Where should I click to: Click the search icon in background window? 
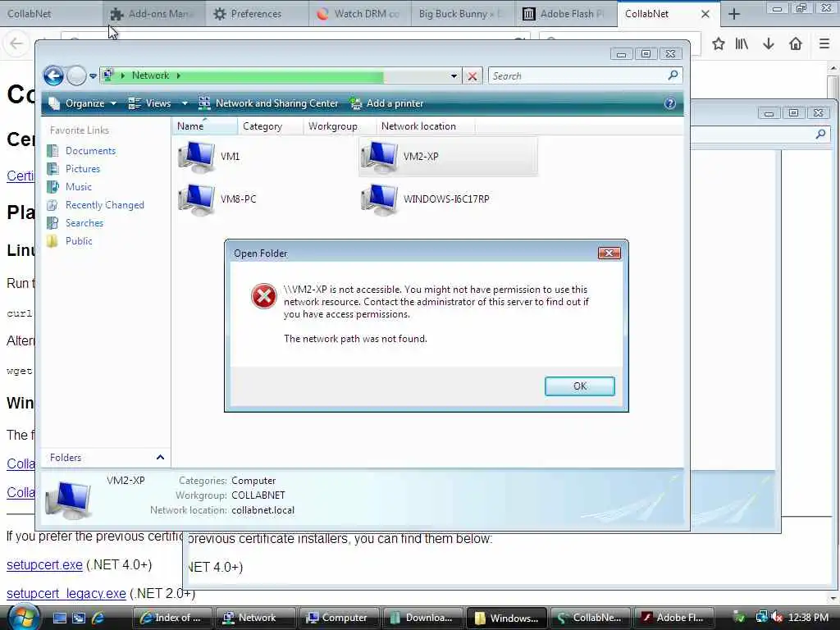pyautogui.click(x=820, y=134)
